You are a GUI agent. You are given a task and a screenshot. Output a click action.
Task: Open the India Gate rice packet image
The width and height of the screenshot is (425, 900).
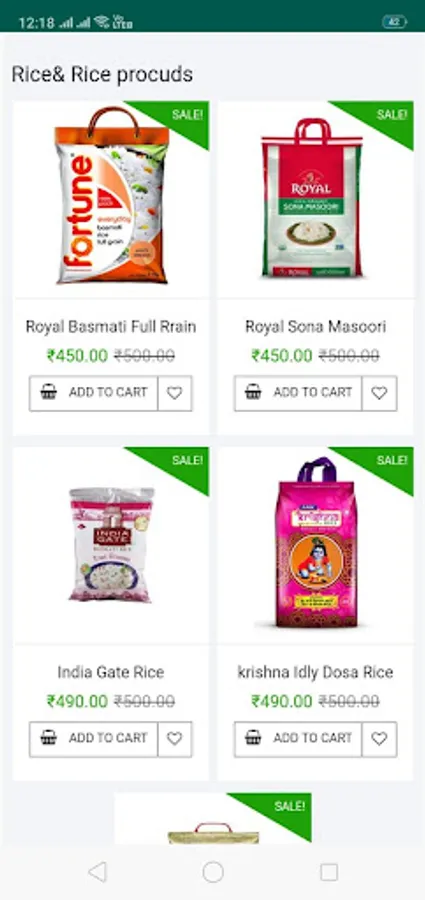pos(111,544)
